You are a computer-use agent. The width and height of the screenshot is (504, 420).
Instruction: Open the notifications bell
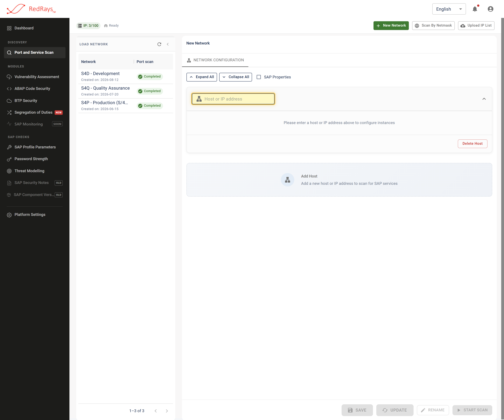[x=475, y=9]
